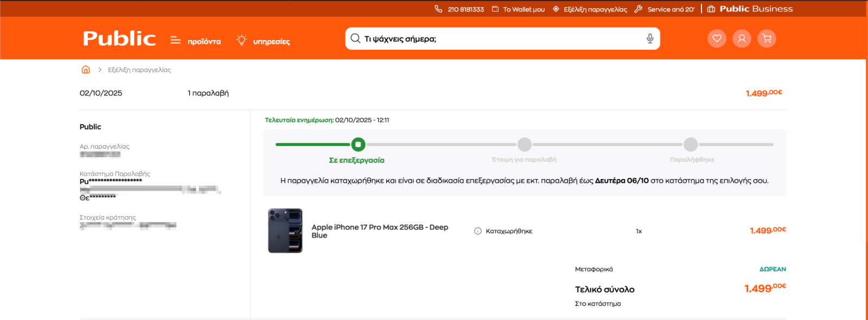
Task: Click the microphone voice search icon
Action: pyautogui.click(x=649, y=39)
